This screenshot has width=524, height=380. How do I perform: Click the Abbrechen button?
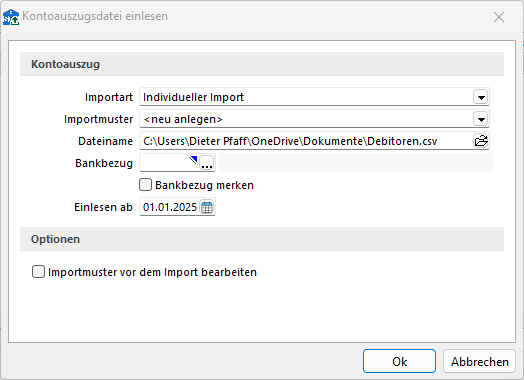click(479, 361)
